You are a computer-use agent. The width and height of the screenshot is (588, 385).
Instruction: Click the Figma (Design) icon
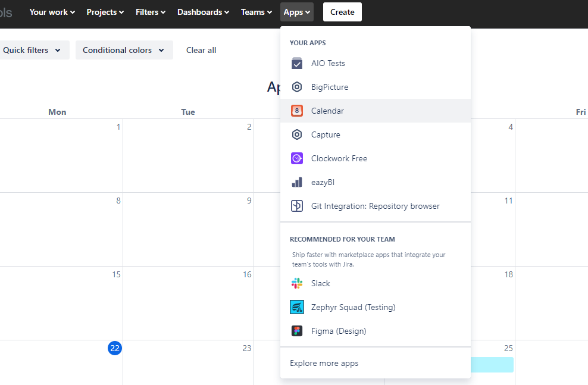coord(296,331)
